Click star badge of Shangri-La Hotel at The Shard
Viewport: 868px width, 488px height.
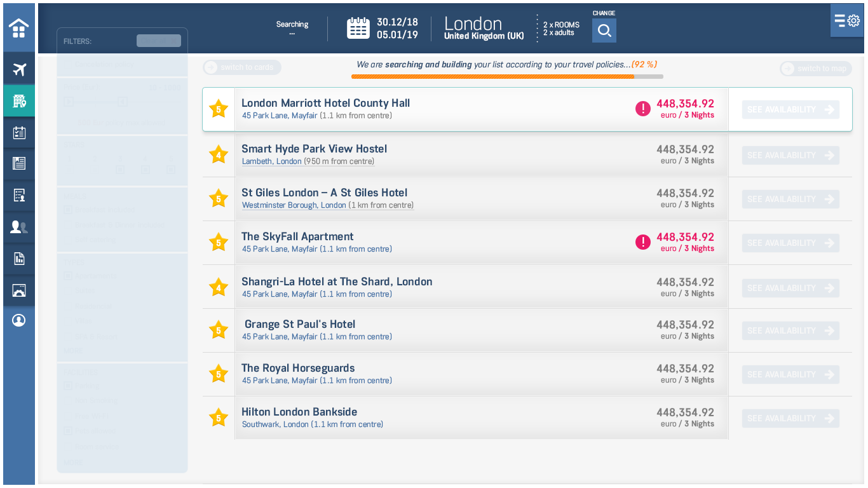pyautogui.click(x=219, y=287)
